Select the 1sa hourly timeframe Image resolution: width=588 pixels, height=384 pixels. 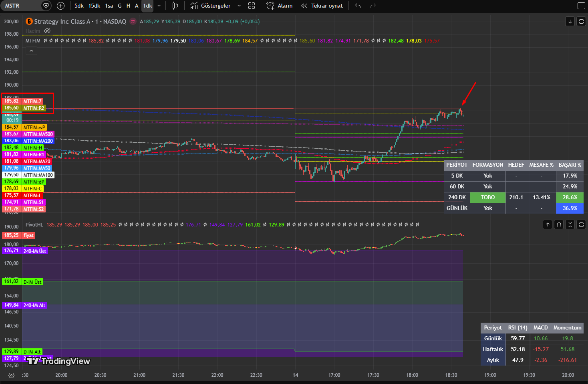click(109, 6)
